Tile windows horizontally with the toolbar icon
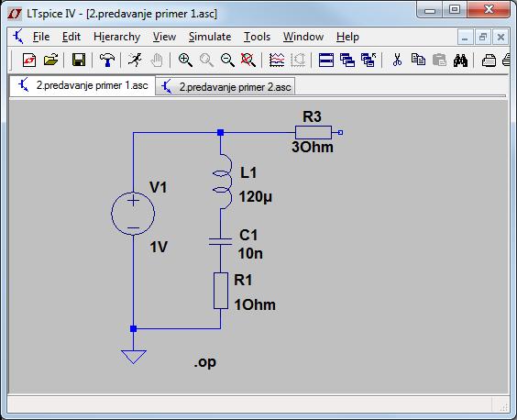 [326, 61]
